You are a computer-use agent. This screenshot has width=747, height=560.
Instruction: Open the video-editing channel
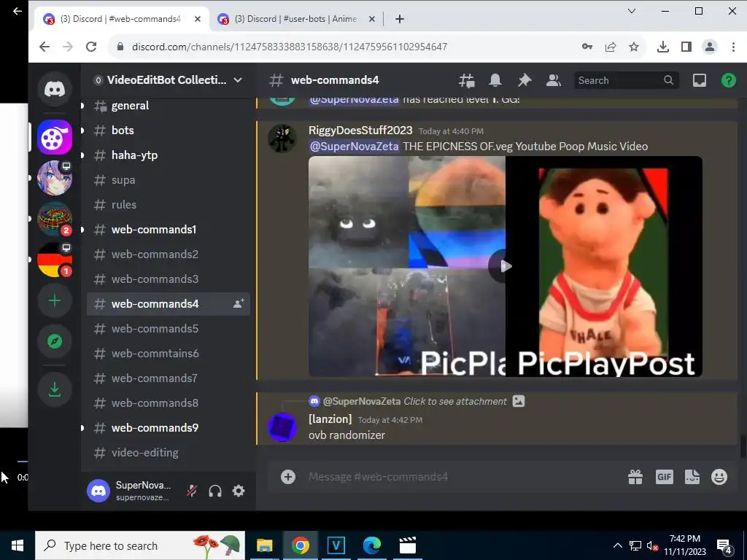point(169,452)
